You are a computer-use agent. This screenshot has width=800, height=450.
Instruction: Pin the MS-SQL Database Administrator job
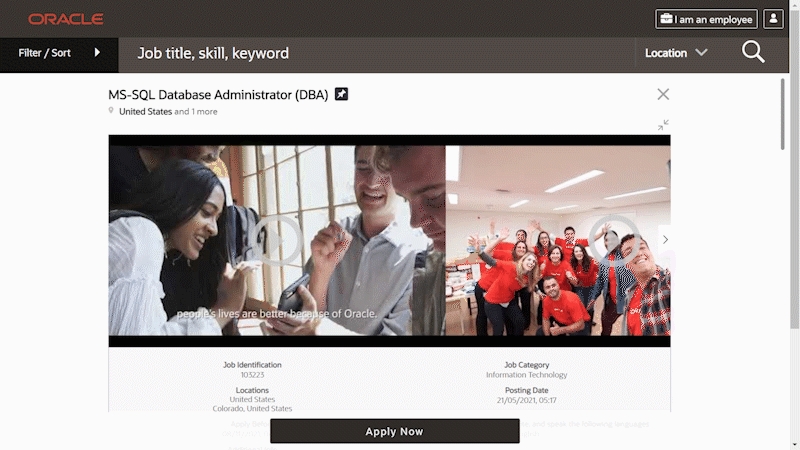[x=341, y=94]
